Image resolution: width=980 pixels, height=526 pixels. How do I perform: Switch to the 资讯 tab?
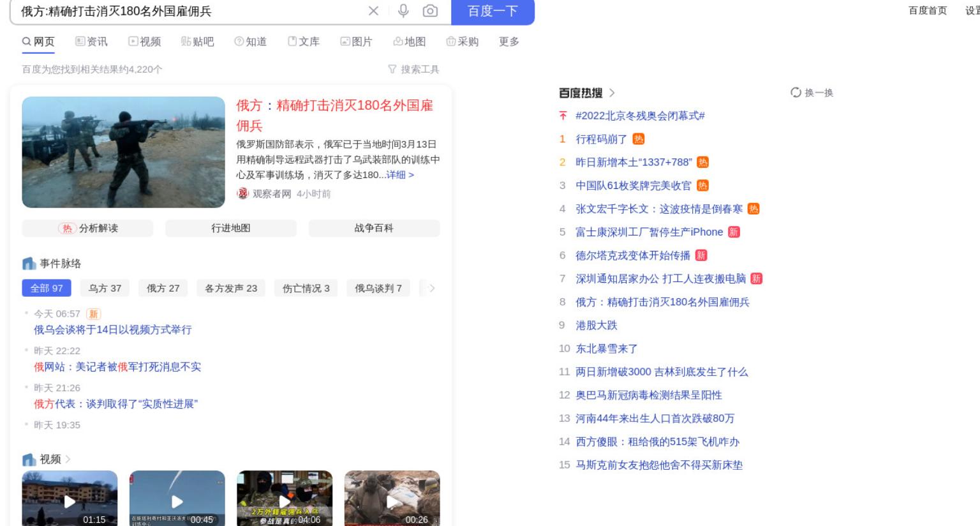(91, 41)
